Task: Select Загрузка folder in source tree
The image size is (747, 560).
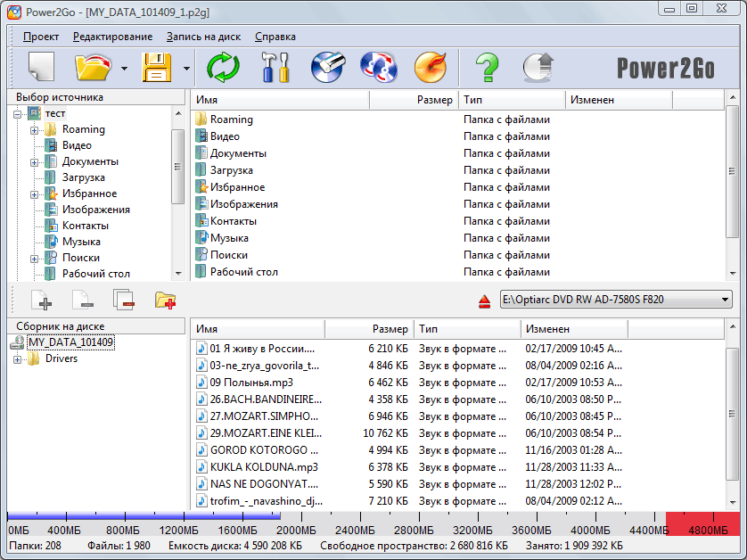Action: click(84, 177)
